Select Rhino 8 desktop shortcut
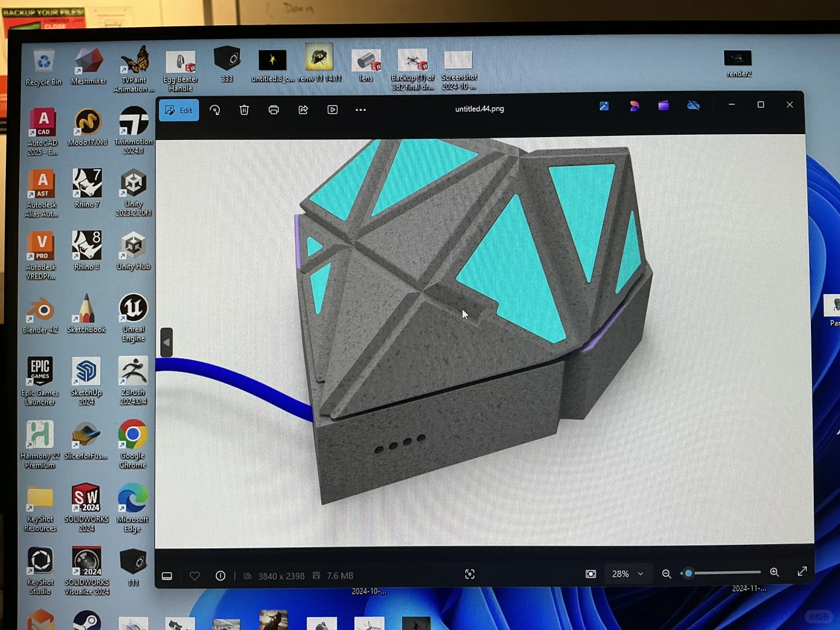 tap(87, 251)
